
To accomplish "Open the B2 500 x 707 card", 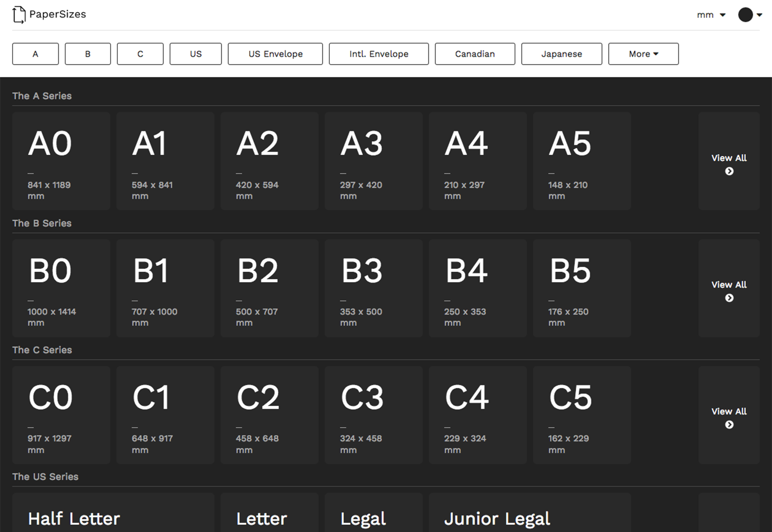I will point(270,288).
